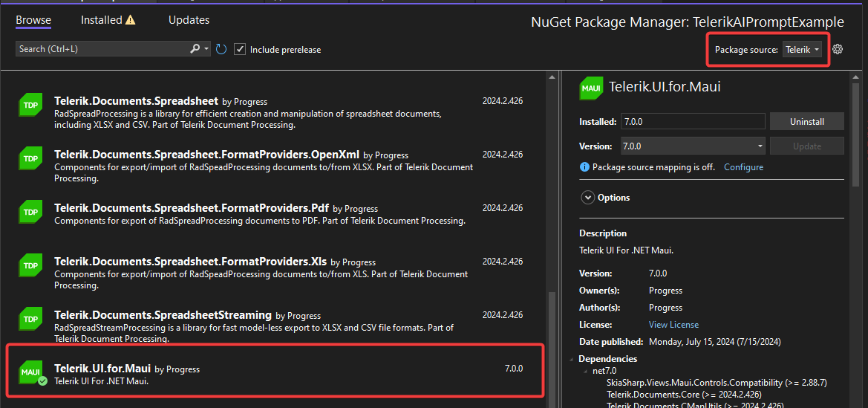Click the disabled Update button
This screenshot has width=868, height=408.
point(806,146)
